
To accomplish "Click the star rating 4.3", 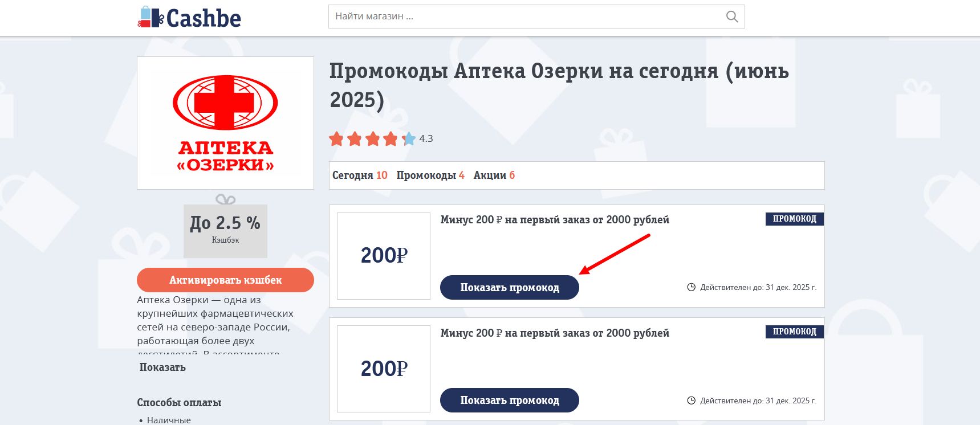I will [380, 138].
